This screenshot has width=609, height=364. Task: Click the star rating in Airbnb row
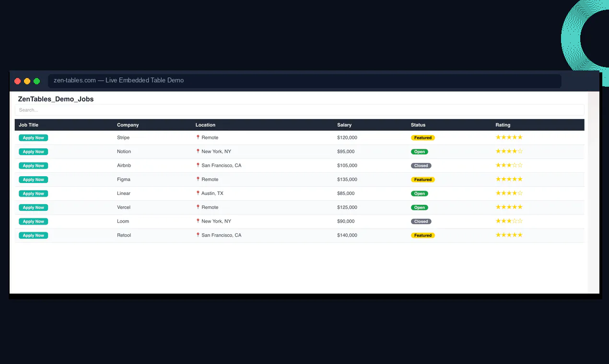[509, 165]
